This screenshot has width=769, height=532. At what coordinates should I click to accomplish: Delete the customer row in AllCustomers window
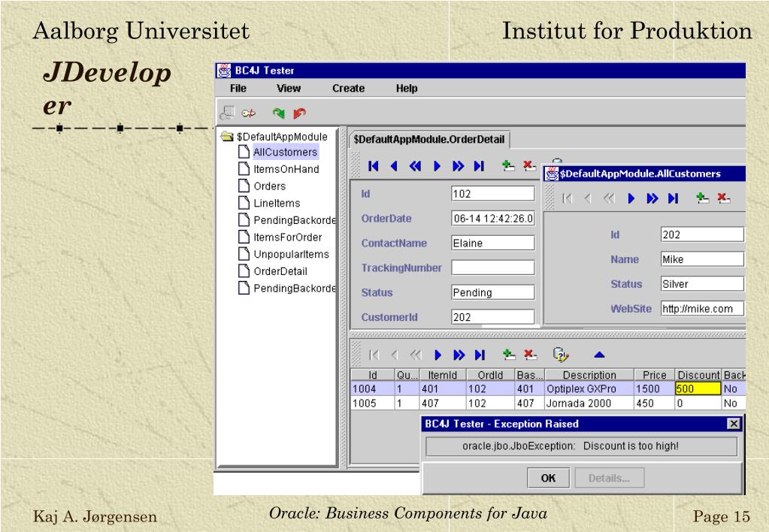tap(723, 198)
